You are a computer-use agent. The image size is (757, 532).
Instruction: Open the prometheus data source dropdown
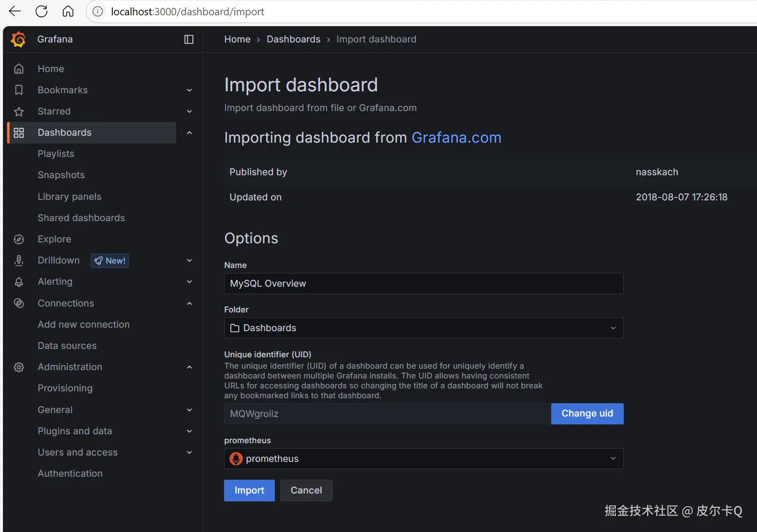point(423,458)
